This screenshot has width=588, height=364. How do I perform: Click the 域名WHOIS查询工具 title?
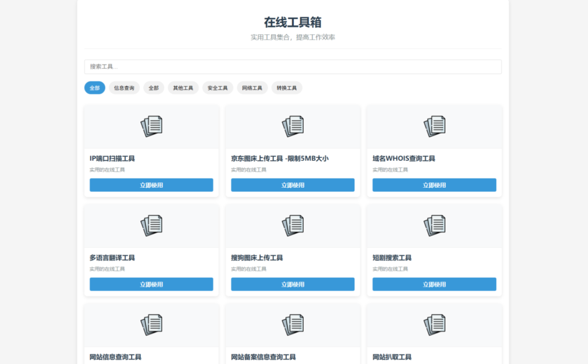[404, 158]
